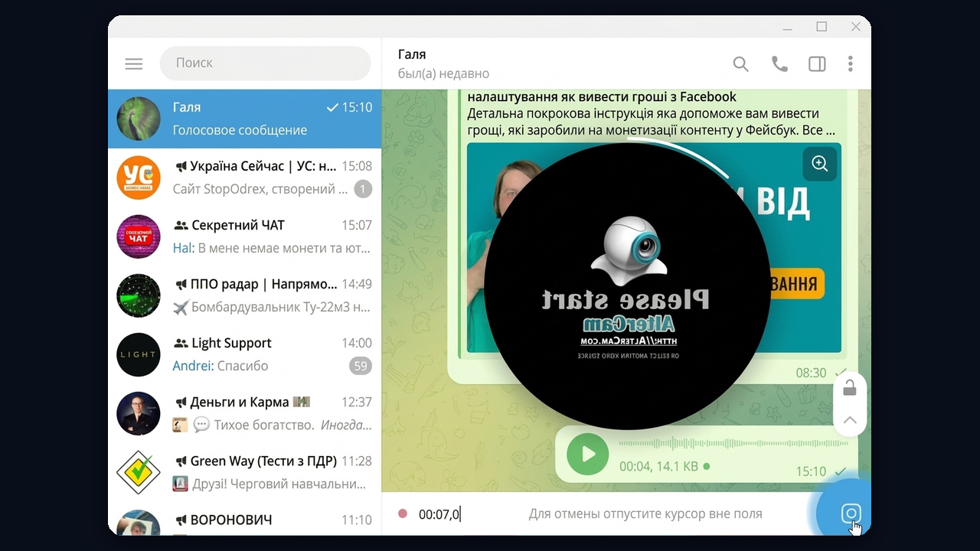Click the 'был(а) недавно' status text
The image size is (980, 551).
pyautogui.click(x=443, y=73)
